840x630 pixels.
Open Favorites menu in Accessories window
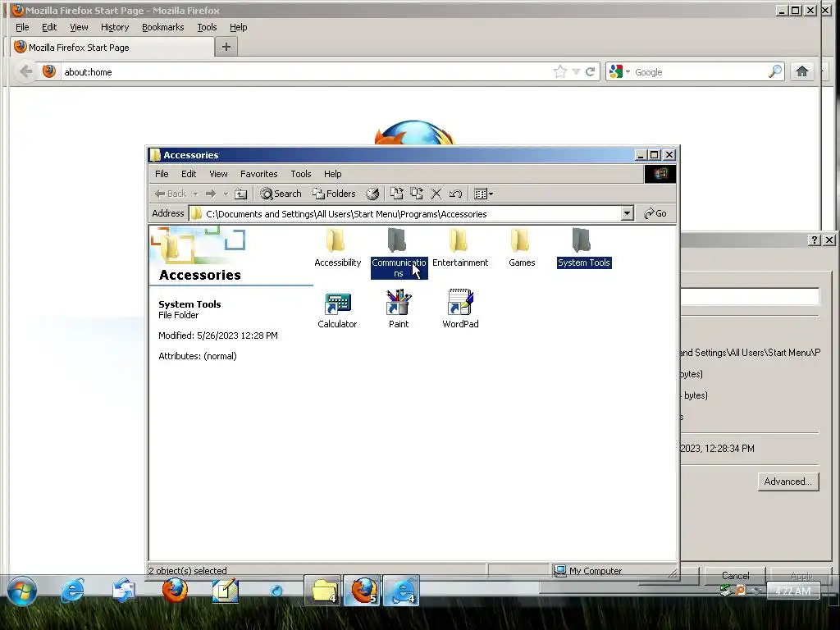pyautogui.click(x=258, y=174)
